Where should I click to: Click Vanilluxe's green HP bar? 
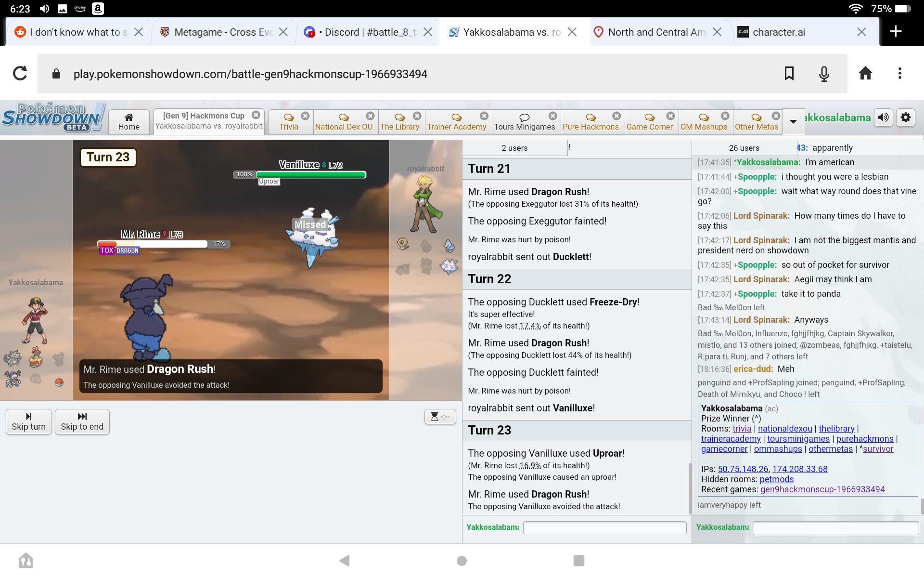pos(311,174)
